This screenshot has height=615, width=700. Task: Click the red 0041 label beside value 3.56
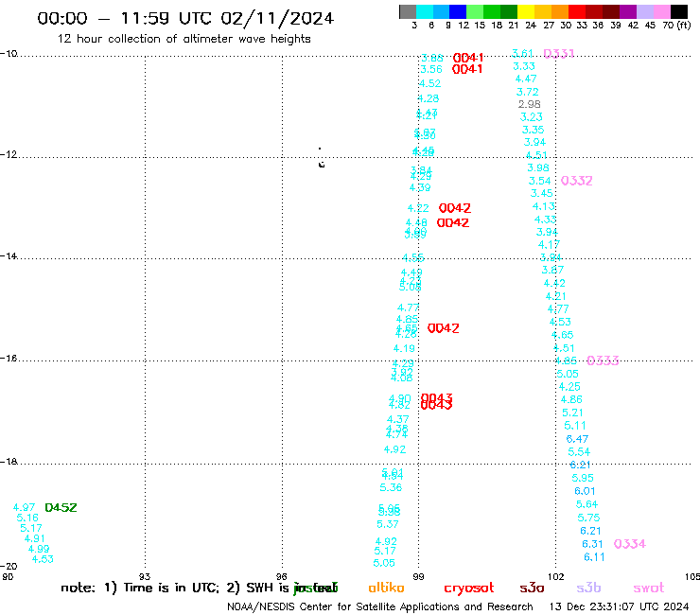click(467, 69)
